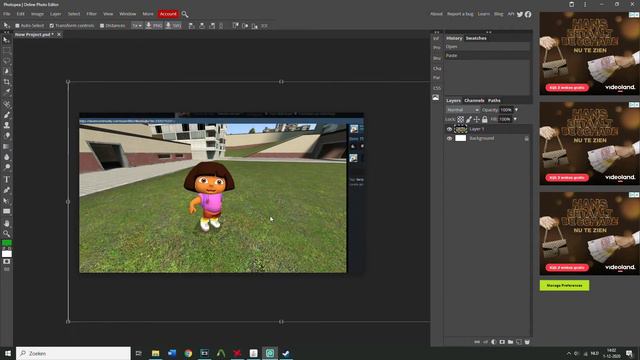Image resolution: width=640 pixels, height=360 pixels.
Task: Open Photopea Twitter page icon
Action: pos(520,14)
